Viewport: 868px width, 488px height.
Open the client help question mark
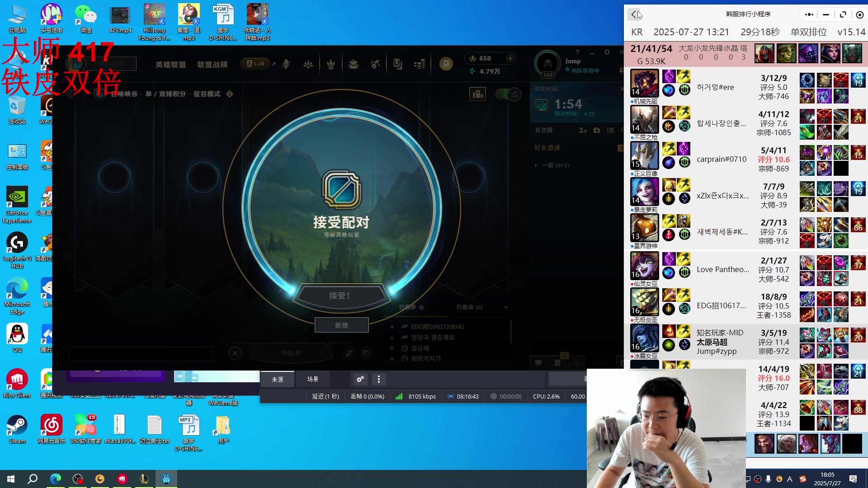click(577, 52)
